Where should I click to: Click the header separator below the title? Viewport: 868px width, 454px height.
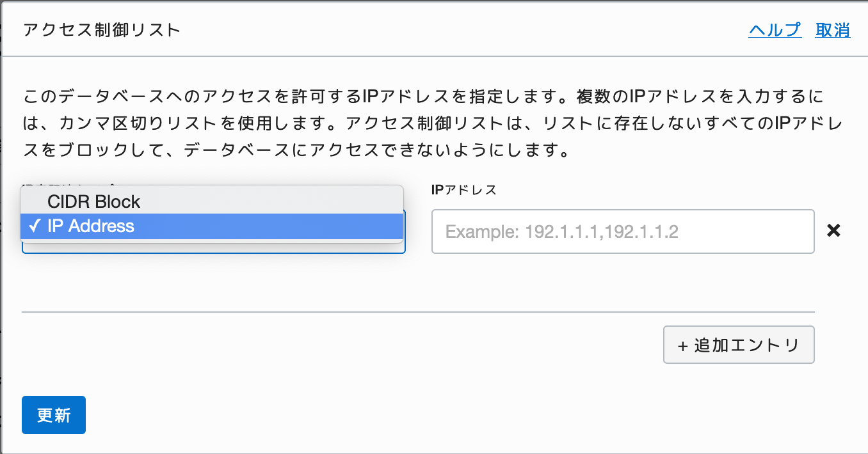434,56
